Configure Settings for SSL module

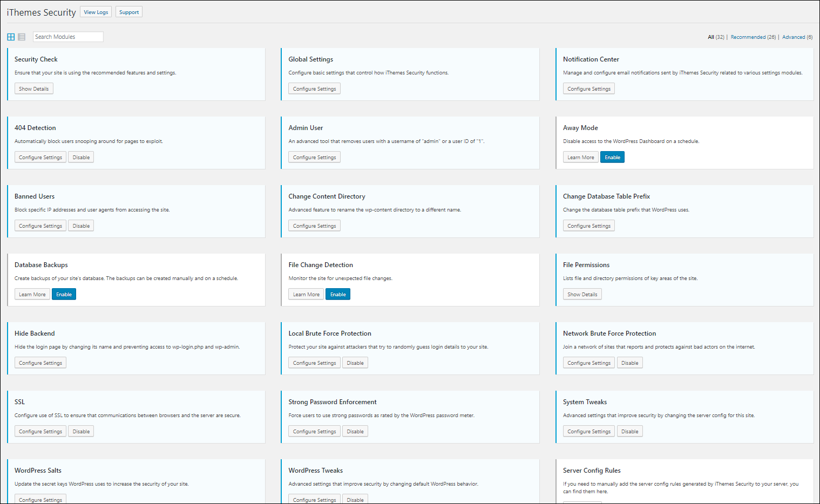click(x=40, y=431)
